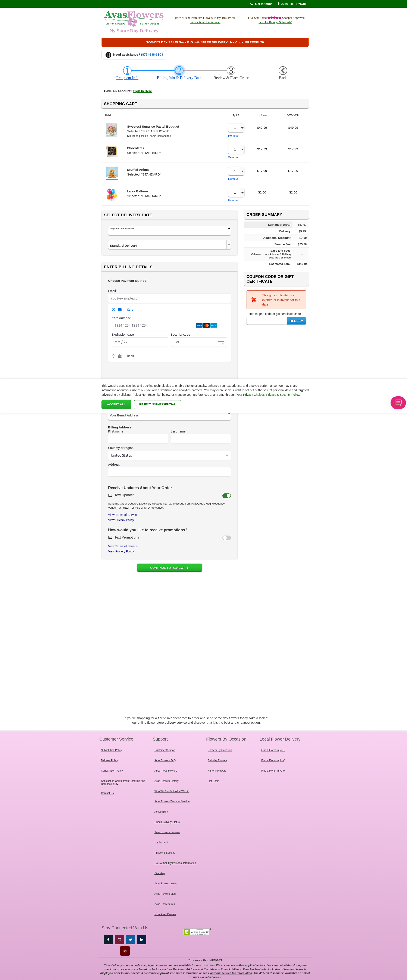Click the Continue to Review button
The width and height of the screenshot is (407, 980).
pos(169,568)
